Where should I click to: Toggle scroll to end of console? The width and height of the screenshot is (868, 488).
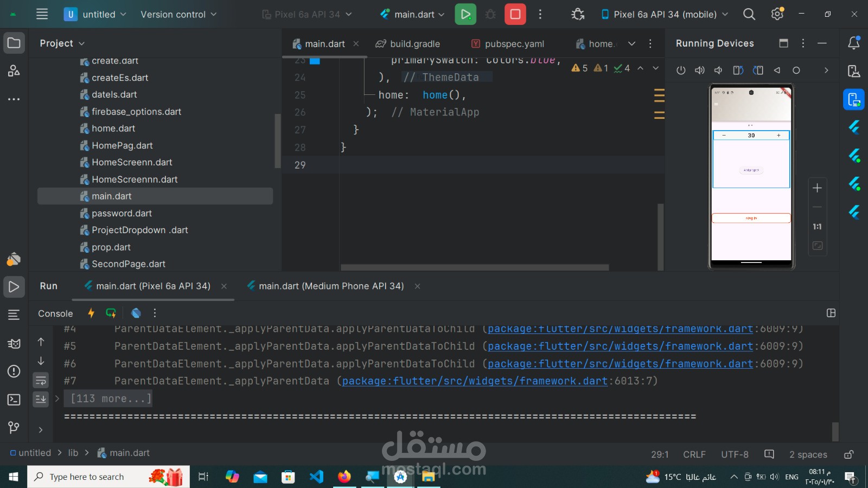click(41, 399)
